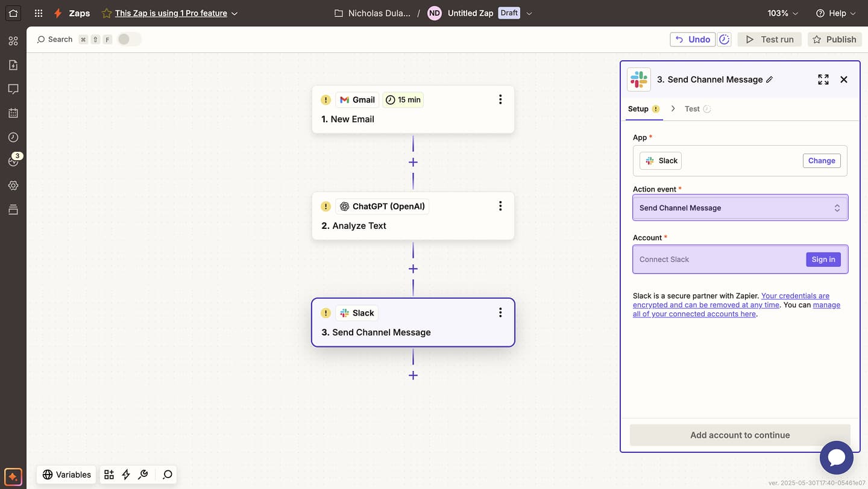Click the ND account avatar
Screen dimensions: 868x489
pos(435,13)
